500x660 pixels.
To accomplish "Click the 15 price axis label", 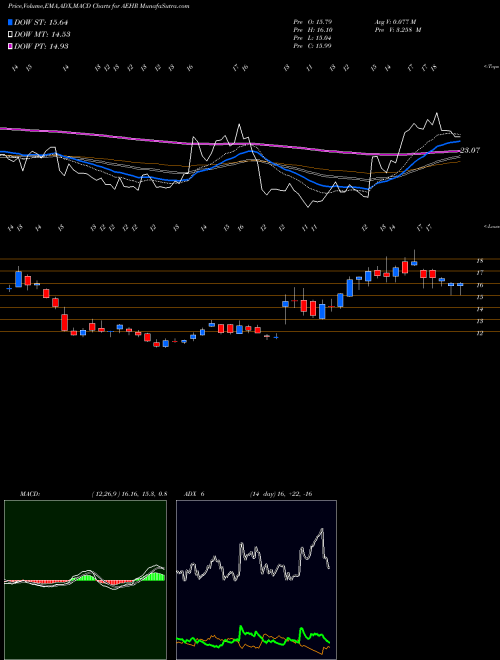I will click(479, 297).
